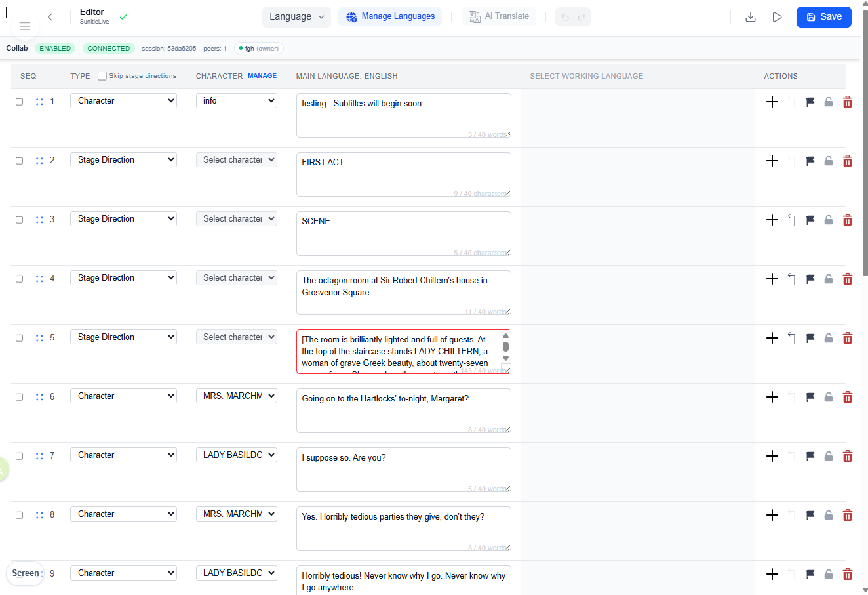Click the back arrow beside Editor

pos(50,17)
